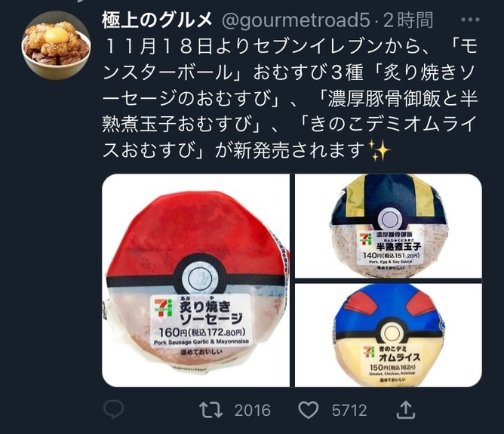Click the 7-Eleven logo on 半熟煮玉子 label
This screenshot has width=504, height=434.
[366, 239]
